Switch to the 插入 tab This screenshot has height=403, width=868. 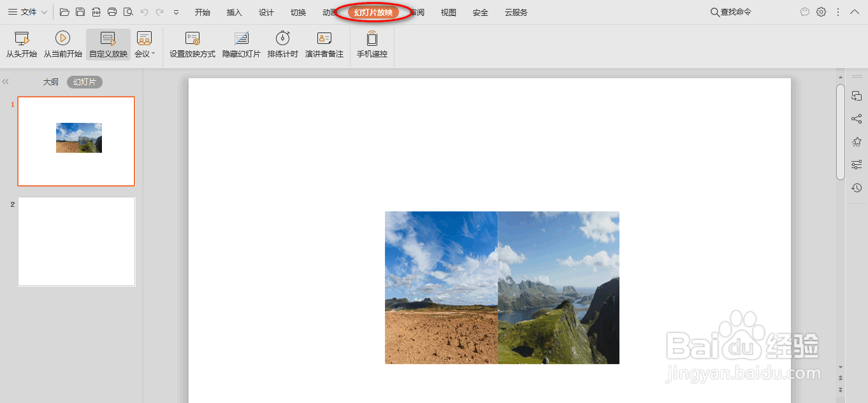click(235, 13)
